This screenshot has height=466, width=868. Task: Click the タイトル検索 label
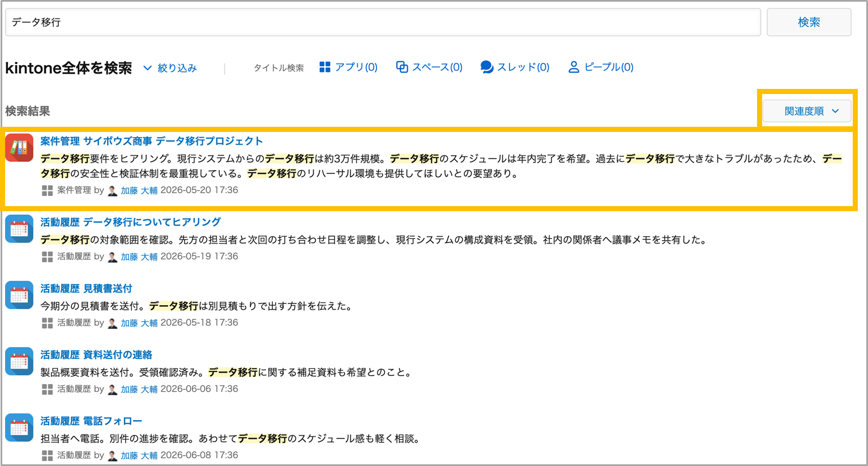tap(279, 68)
